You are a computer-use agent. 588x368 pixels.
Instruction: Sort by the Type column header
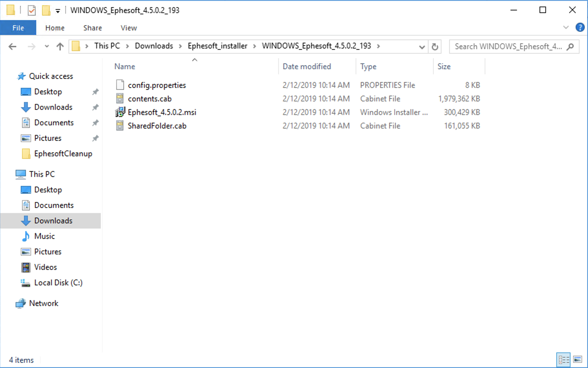(368, 66)
